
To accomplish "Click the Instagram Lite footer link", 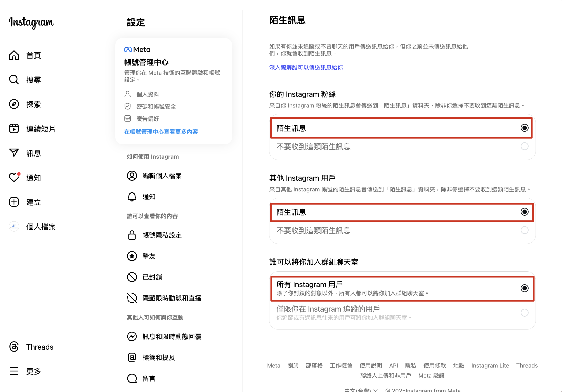I will pyautogui.click(x=490, y=366).
